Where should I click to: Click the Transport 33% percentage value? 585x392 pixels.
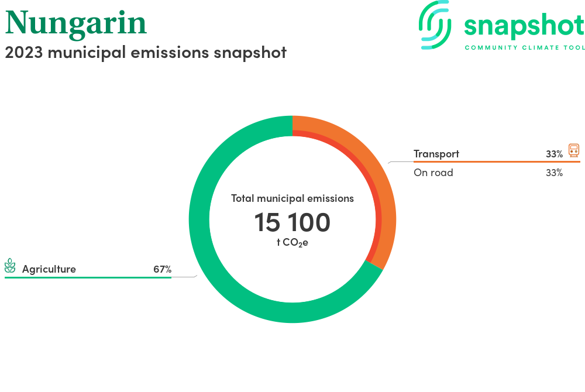[x=554, y=154]
